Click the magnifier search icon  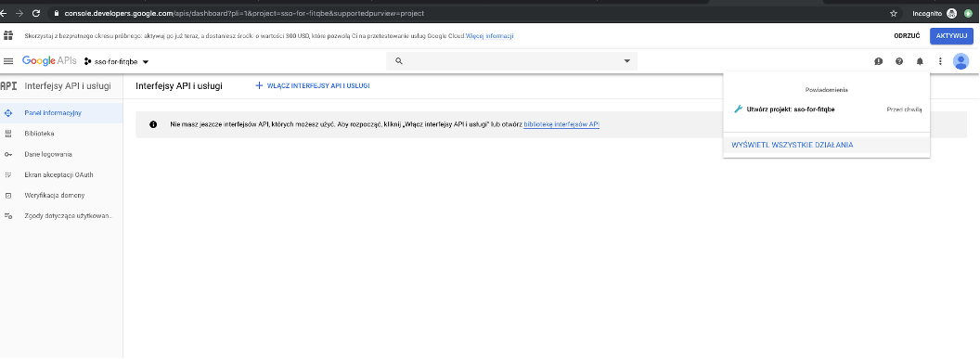pyautogui.click(x=399, y=61)
